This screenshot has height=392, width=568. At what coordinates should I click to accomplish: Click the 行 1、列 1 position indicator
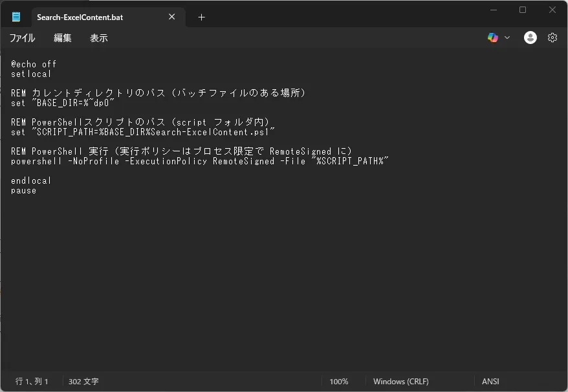click(32, 381)
